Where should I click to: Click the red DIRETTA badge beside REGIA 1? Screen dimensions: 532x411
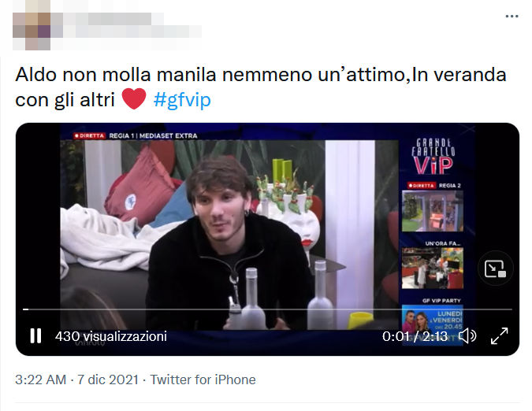[90, 135]
